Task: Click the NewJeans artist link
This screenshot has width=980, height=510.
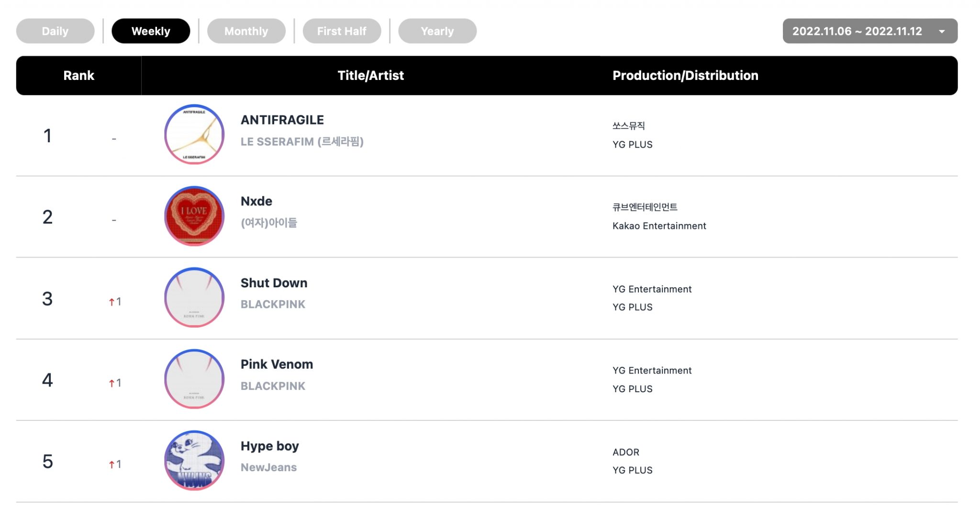Action: pyautogui.click(x=268, y=467)
